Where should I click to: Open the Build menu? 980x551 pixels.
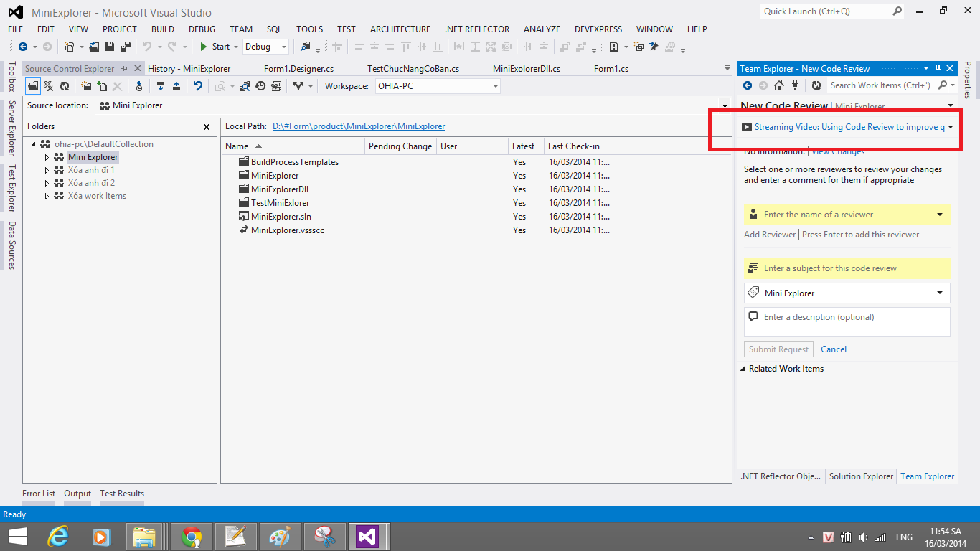pyautogui.click(x=163, y=29)
